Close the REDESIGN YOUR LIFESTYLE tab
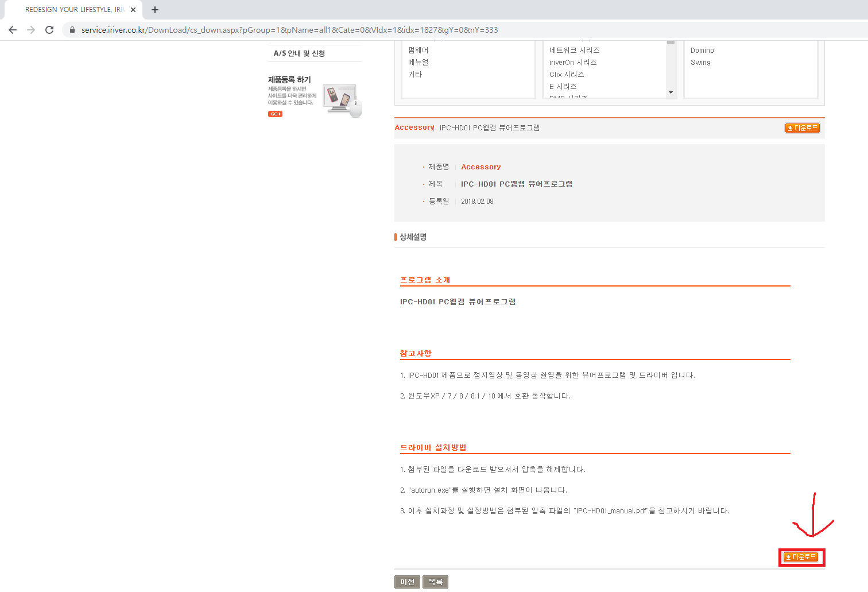 [x=133, y=10]
